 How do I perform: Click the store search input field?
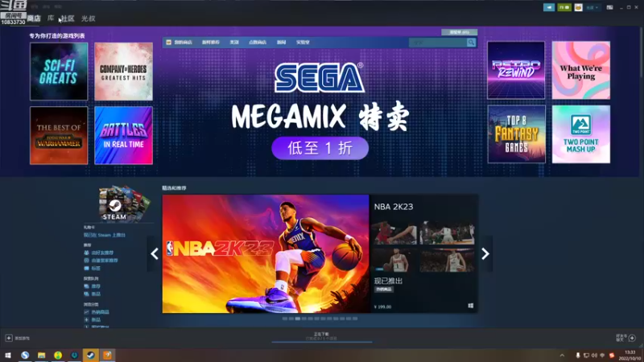437,43
